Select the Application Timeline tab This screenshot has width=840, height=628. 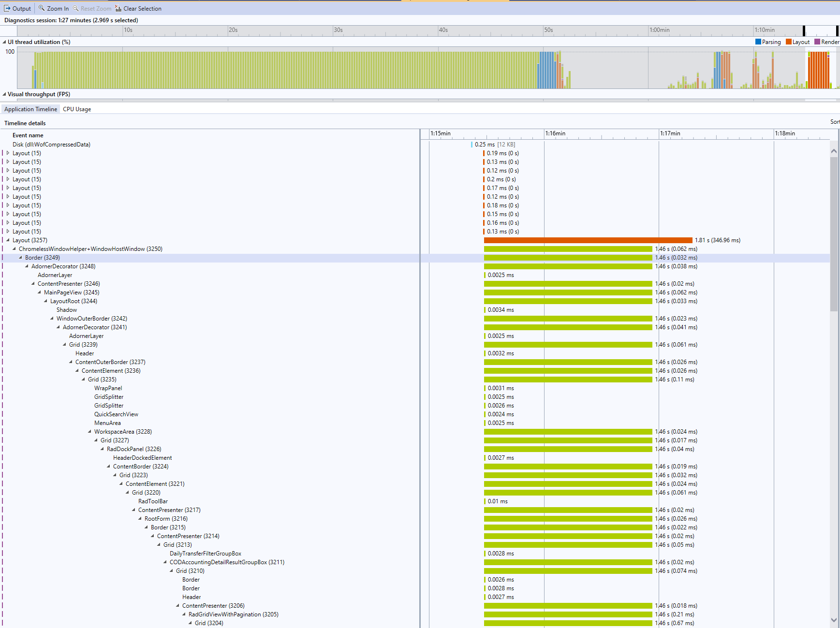pyautogui.click(x=30, y=109)
